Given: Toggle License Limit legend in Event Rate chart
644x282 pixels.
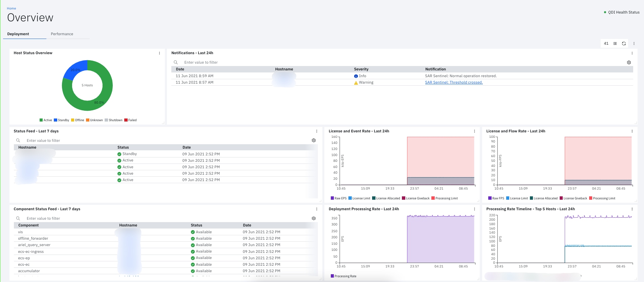Looking at the screenshot, I should point(359,198).
